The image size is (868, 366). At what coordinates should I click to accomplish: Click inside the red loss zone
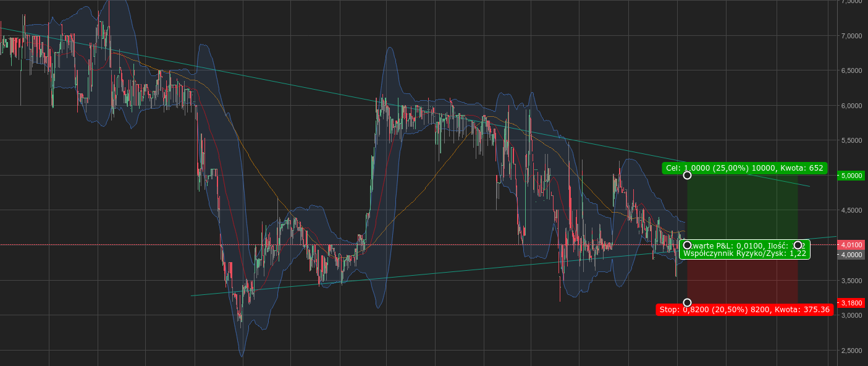[x=741, y=281]
